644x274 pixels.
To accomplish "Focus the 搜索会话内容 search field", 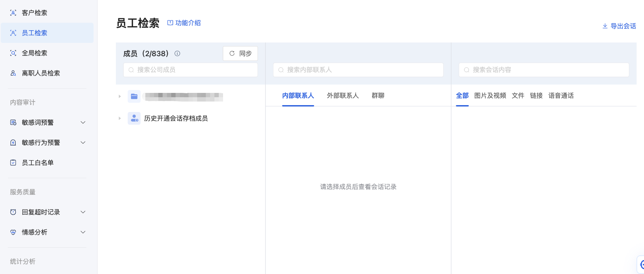I will tap(544, 70).
